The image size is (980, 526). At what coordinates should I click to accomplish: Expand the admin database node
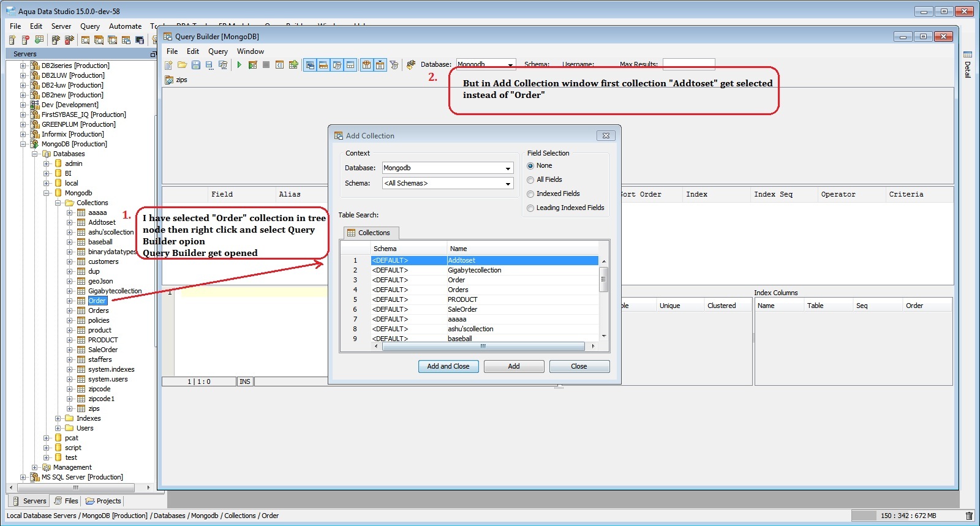(x=47, y=163)
